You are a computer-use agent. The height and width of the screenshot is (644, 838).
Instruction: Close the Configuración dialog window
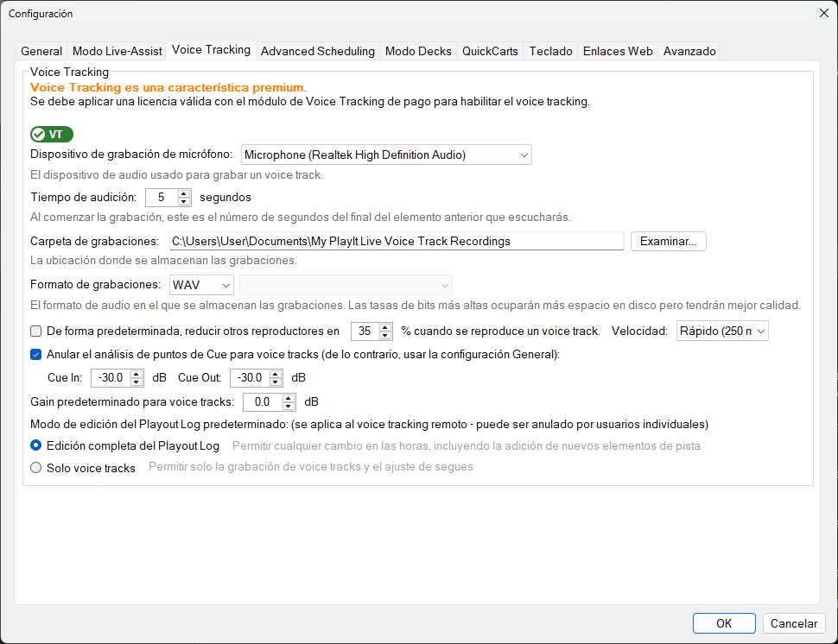[x=823, y=13]
